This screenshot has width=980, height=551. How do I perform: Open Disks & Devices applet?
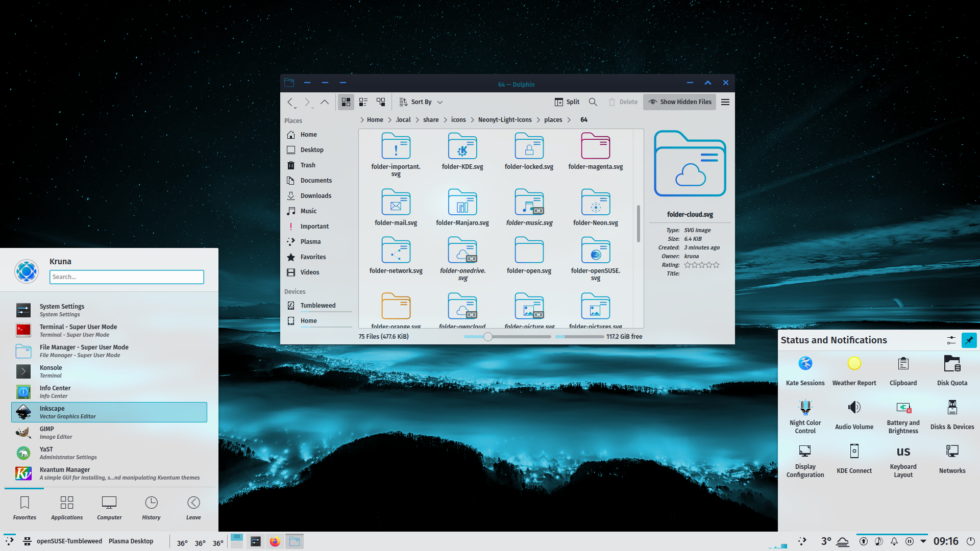(x=952, y=415)
